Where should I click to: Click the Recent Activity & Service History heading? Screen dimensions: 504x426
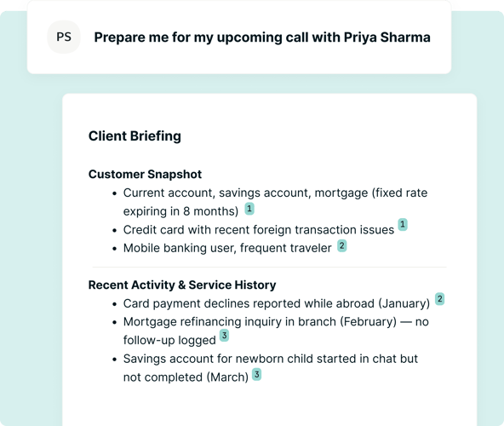[x=182, y=285]
